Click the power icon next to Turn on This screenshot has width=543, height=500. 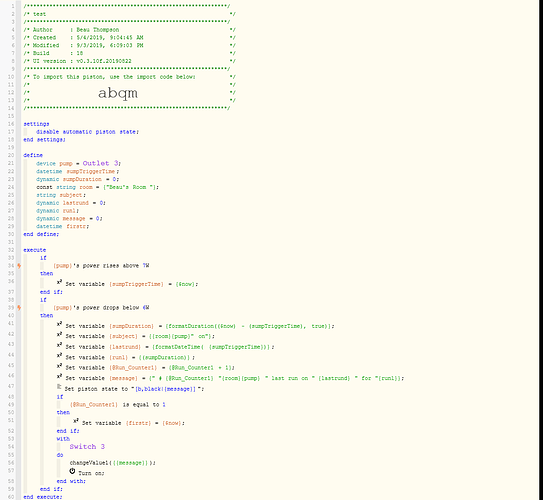pyautogui.click(x=72, y=471)
